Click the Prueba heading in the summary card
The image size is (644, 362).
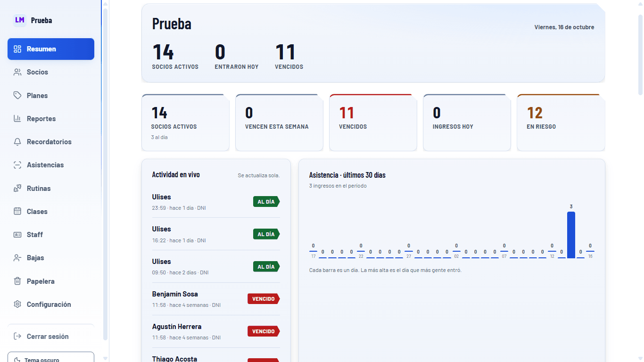tap(172, 24)
